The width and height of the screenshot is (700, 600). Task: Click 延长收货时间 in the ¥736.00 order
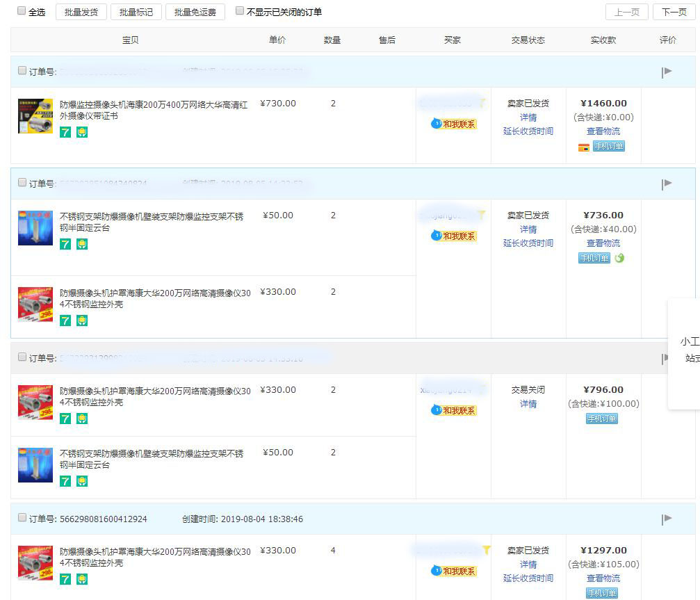coord(528,243)
